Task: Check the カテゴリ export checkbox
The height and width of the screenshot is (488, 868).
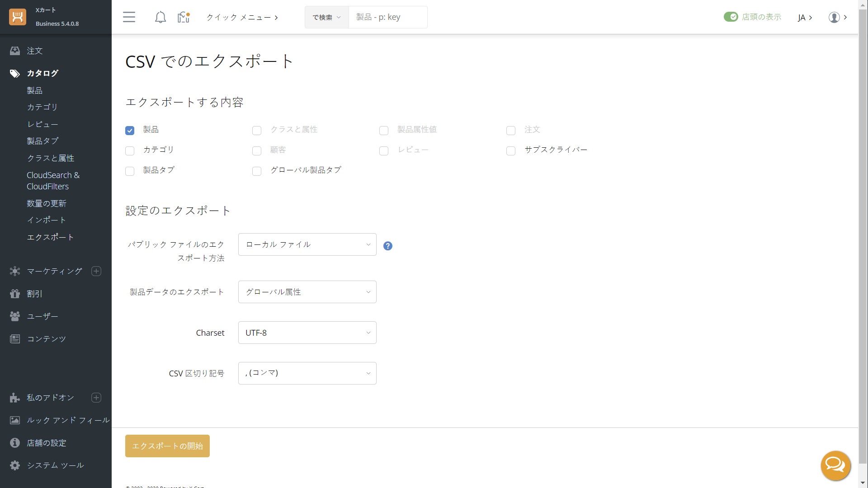Action: (130, 151)
